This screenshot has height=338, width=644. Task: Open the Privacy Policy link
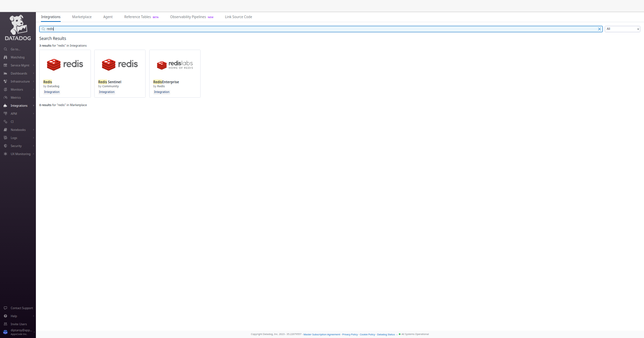click(350, 334)
